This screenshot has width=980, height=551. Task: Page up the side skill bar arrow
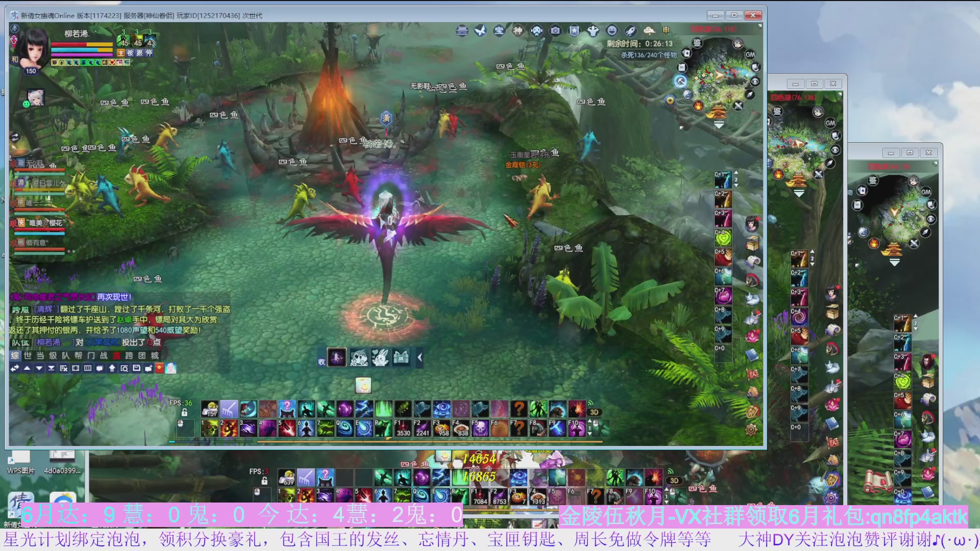[736, 173]
